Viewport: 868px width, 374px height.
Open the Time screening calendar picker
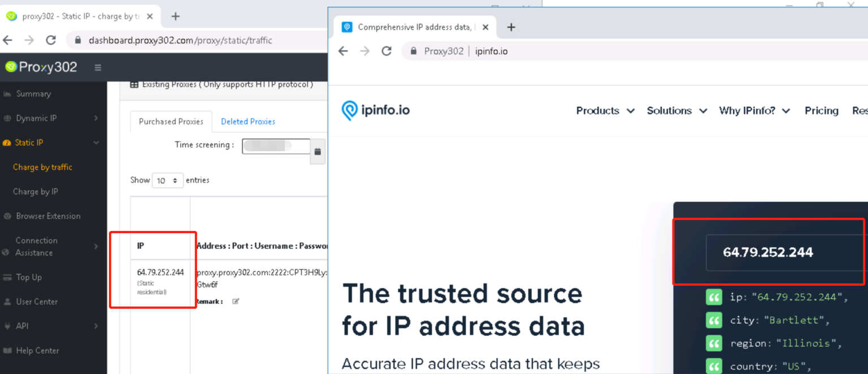(x=318, y=152)
